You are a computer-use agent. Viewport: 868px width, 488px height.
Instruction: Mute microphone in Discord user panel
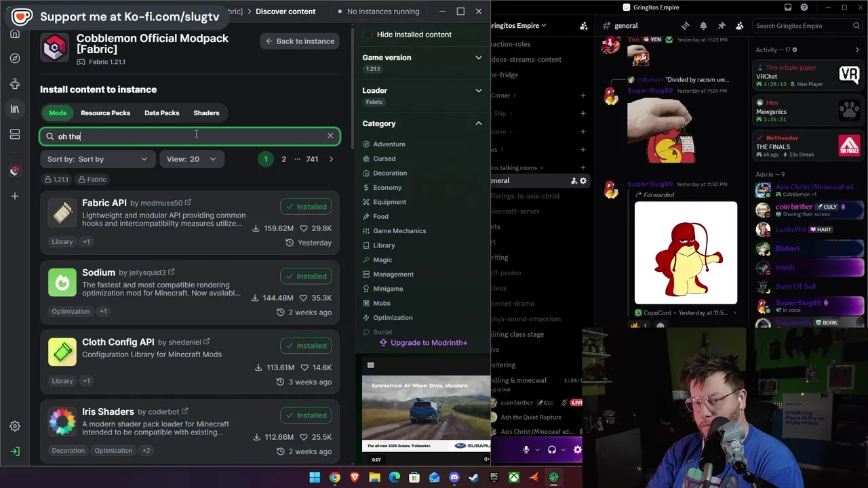[x=526, y=449]
